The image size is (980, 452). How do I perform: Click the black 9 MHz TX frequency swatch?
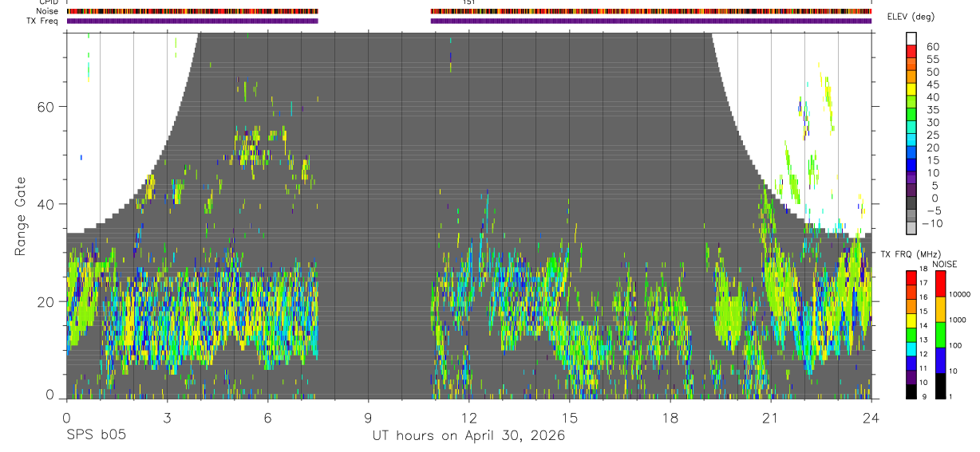pyautogui.click(x=911, y=392)
